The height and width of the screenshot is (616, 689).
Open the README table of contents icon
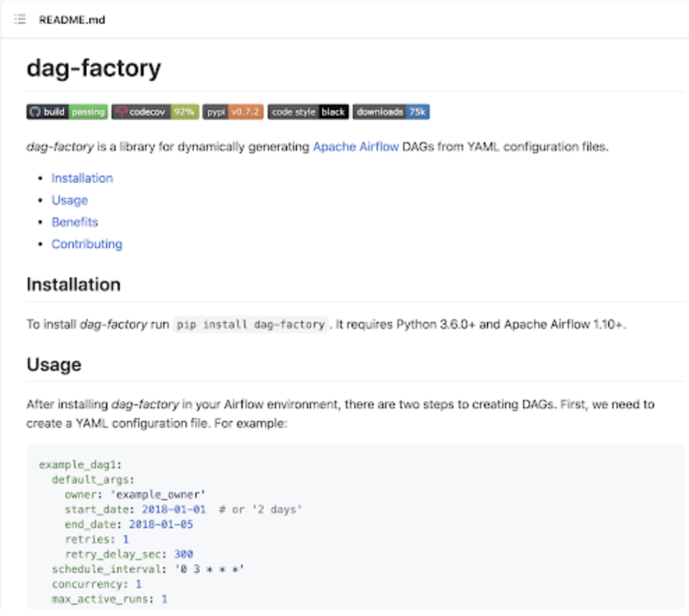click(20, 20)
